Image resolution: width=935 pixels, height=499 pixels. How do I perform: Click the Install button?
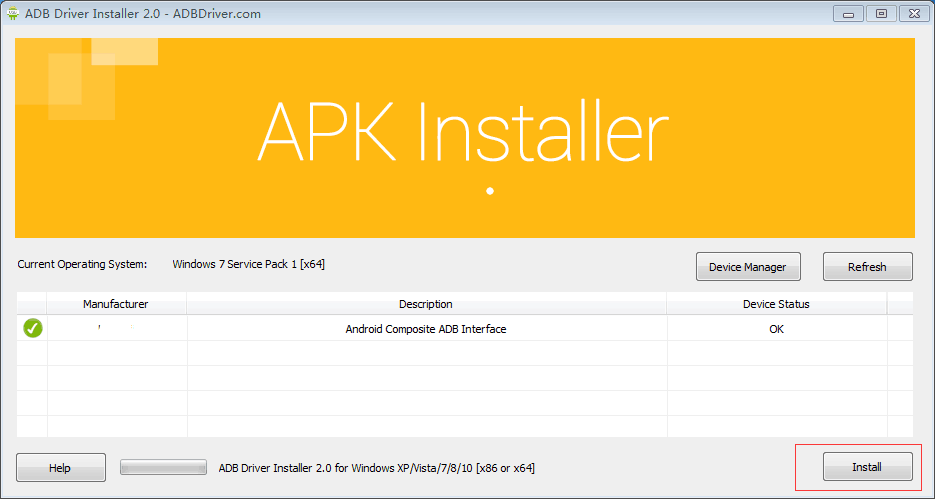coord(868,467)
